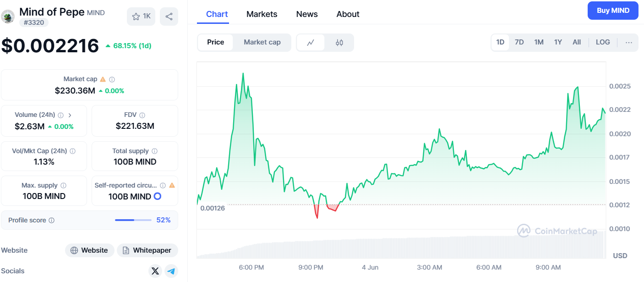This screenshot has width=644, height=282.
Task: Click the 1.13% Vol/Mkt Cap value
Action: pyautogui.click(x=44, y=162)
